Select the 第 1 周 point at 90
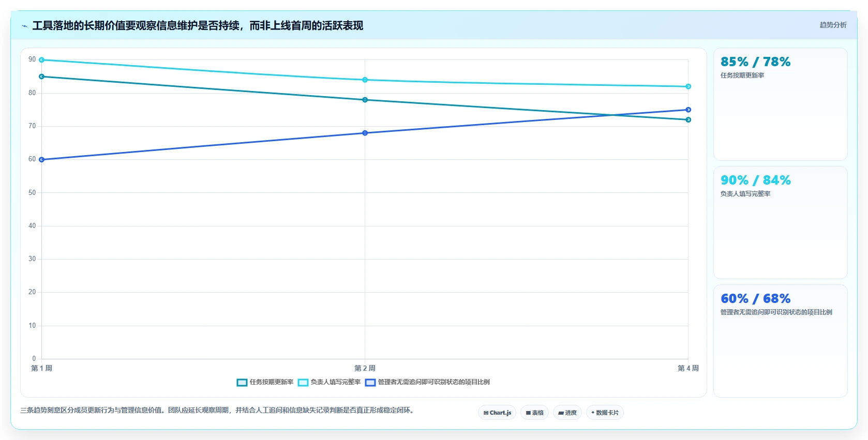Image resolution: width=868 pixels, height=440 pixels. click(42, 60)
